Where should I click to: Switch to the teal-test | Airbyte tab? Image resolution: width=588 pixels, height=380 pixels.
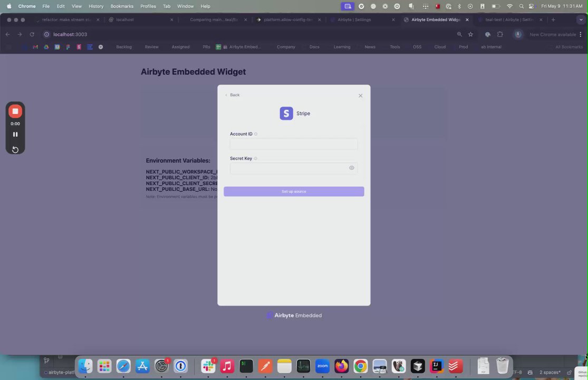509,20
